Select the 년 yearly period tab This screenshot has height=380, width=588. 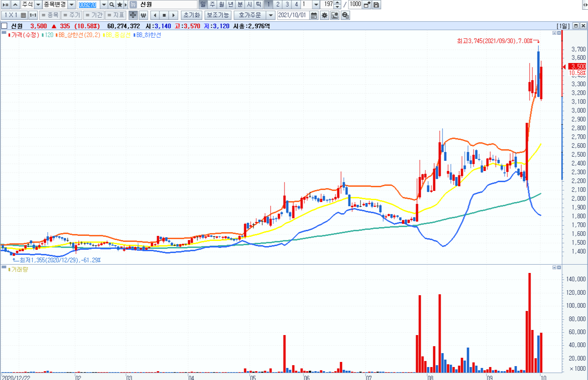click(231, 4)
